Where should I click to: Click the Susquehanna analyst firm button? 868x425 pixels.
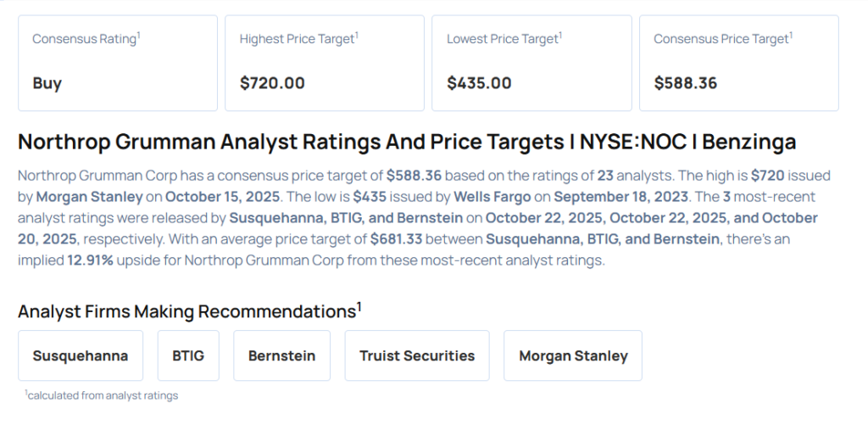pyautogui.click(x=81, y=355)
